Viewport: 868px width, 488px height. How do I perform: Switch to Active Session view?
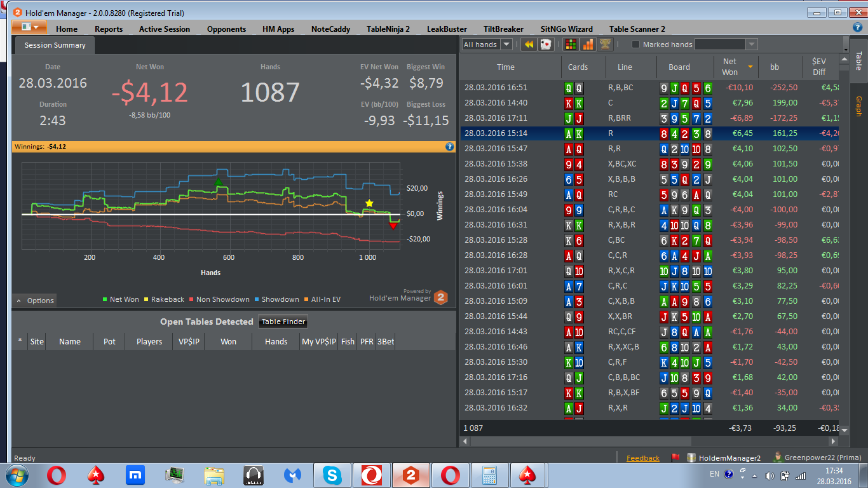(x=165, y=29)
